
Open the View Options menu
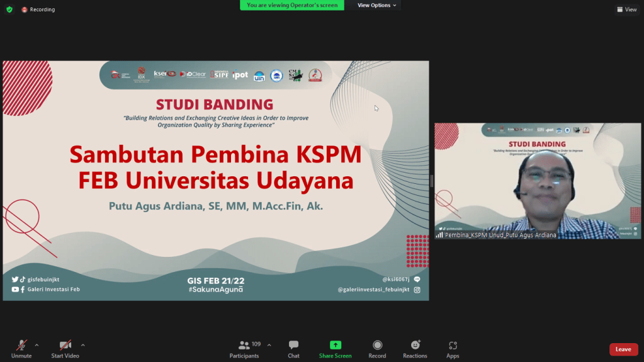(377, 5)
